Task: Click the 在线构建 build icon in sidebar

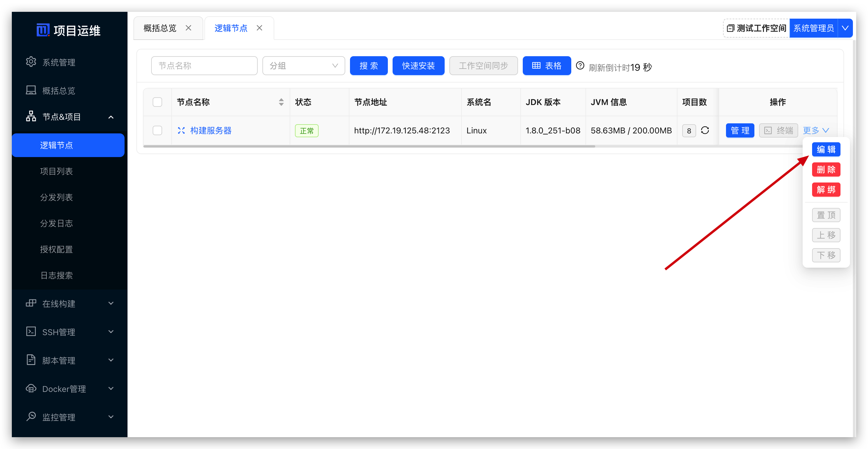Action: 31,303
